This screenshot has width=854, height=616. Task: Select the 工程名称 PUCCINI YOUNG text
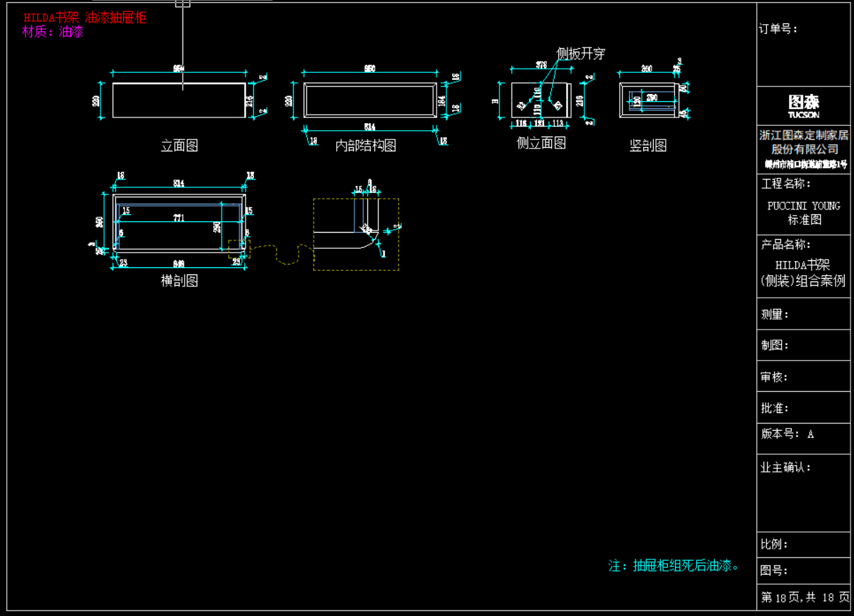click(804, 206)
